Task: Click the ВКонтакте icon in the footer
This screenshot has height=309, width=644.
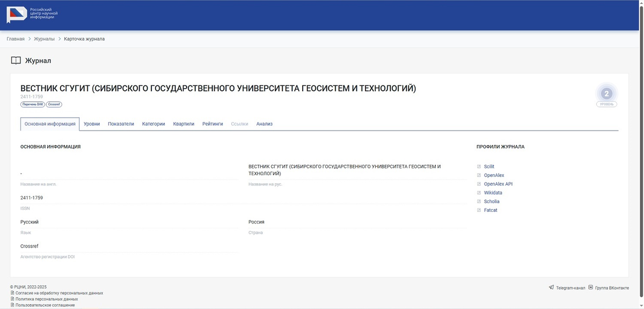Action: [x=590, y=288]
